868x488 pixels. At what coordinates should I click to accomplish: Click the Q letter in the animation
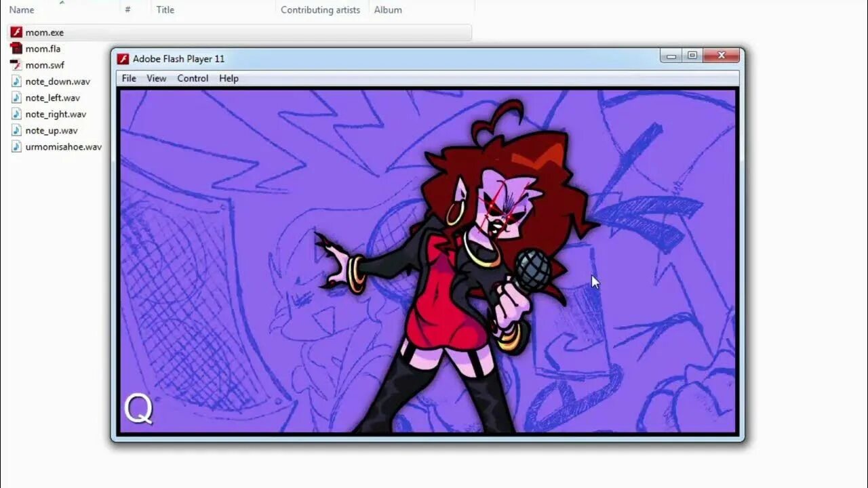pos(138,409)
